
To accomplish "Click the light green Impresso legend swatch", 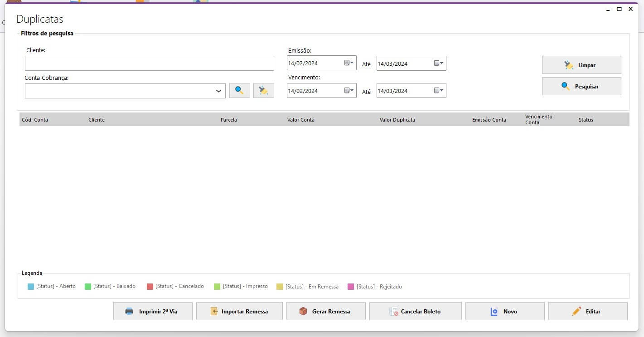I will pos(217,287).
